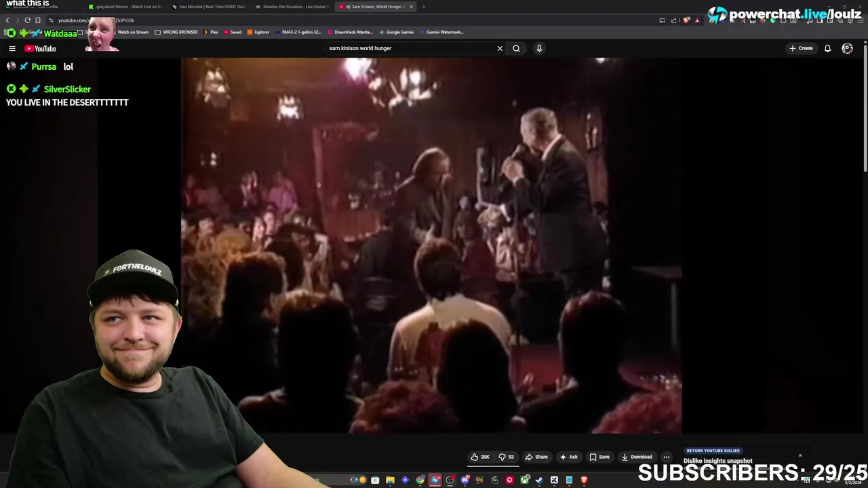Click the Download button under video

[637, 457]
